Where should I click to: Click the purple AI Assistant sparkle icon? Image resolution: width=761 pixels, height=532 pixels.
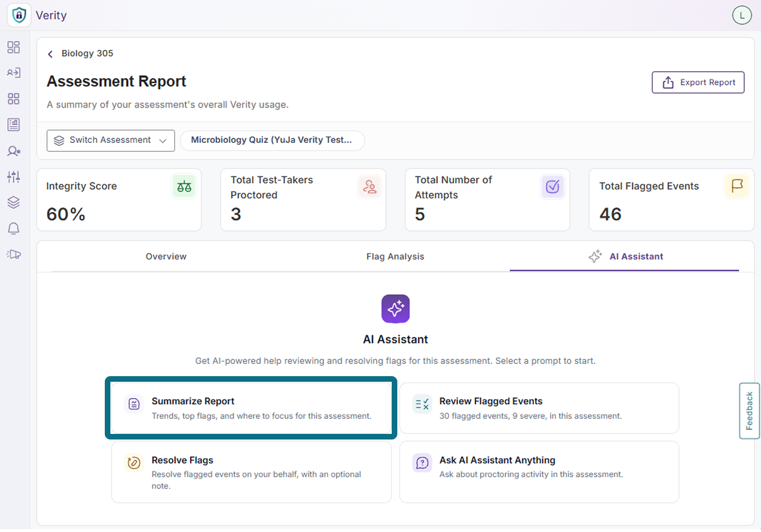click(x=396, y=309)
